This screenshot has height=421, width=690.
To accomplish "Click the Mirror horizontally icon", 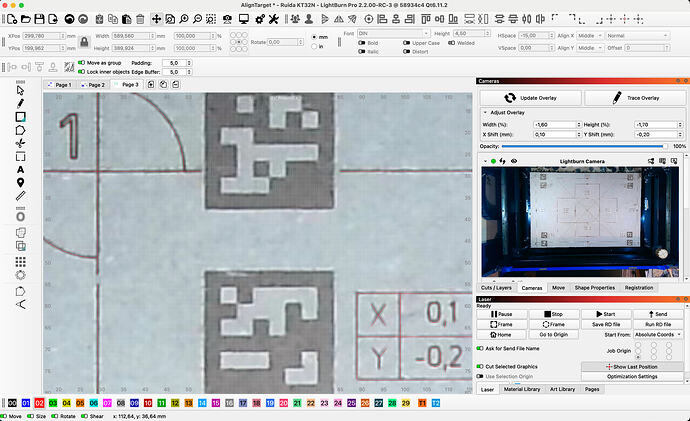I will (x=338, y=19).
